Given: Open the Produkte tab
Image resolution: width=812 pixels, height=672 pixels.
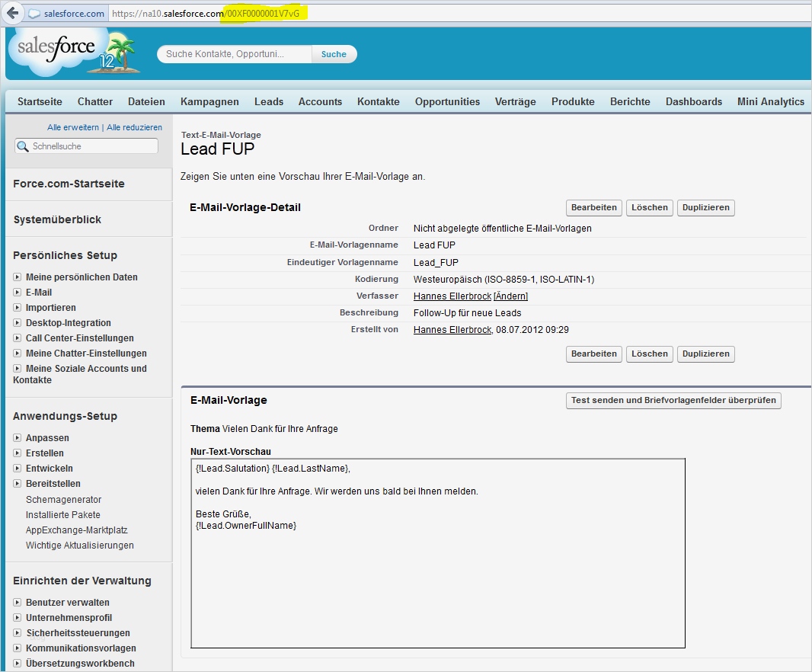Looking at the screenshot, I should pos(573,101).
